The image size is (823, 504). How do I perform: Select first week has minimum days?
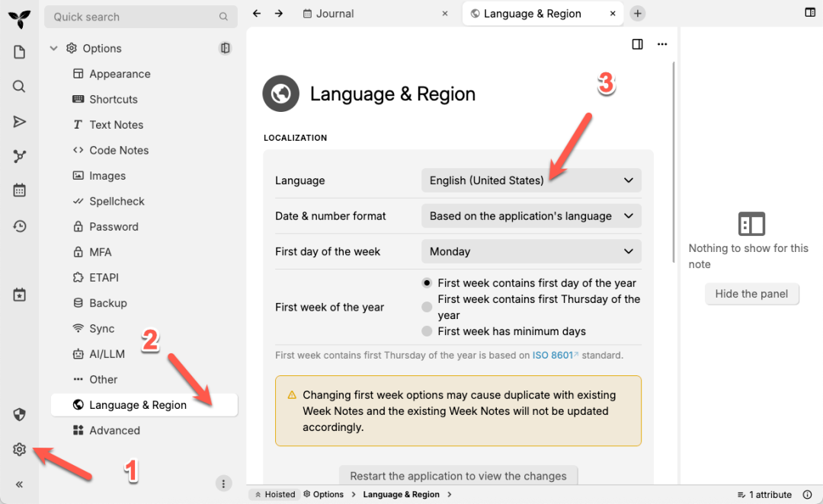click(427, 331)
